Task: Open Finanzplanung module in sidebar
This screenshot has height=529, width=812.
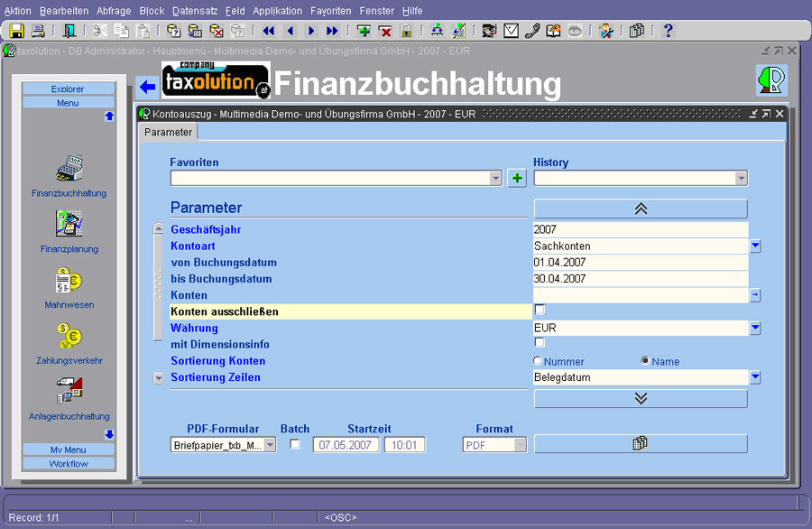Action: pyautogui.click(x=69, y=232)
